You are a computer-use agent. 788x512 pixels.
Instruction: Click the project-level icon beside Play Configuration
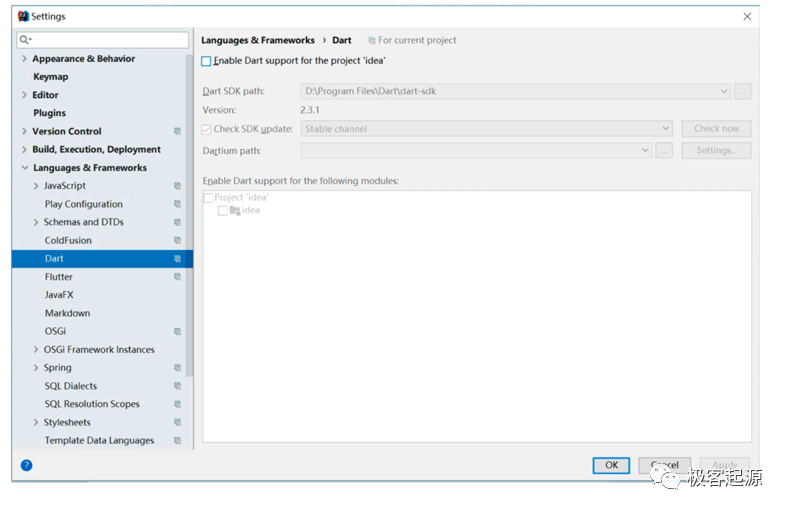[x=177, y=204]
